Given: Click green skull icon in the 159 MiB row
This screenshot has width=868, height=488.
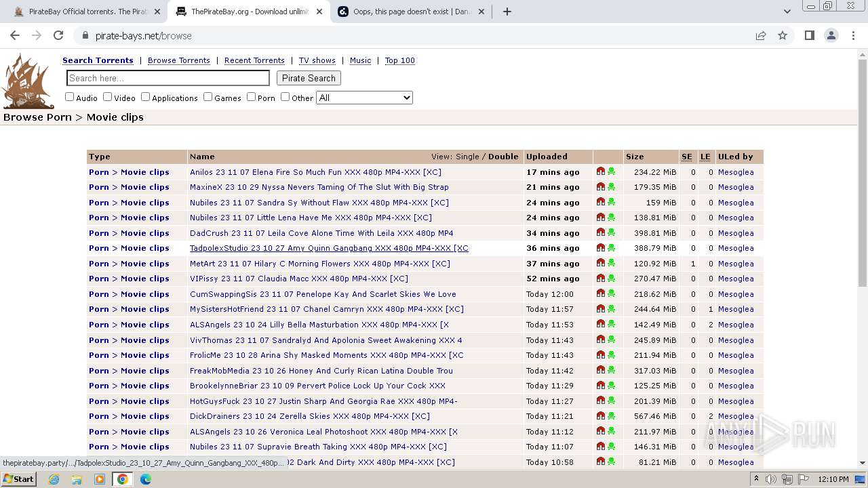Looking at the screenshot, I should point(611,202).
